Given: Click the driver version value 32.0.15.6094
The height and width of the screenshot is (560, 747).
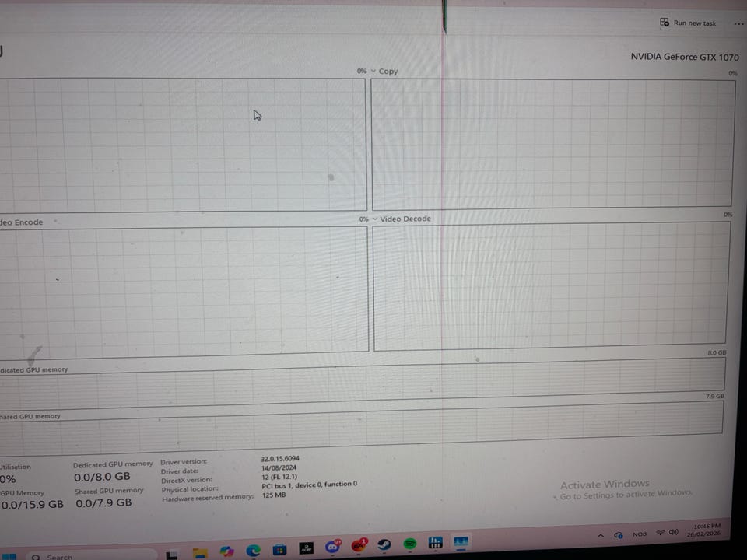Looking at the screenshot, I should point(280,459).
